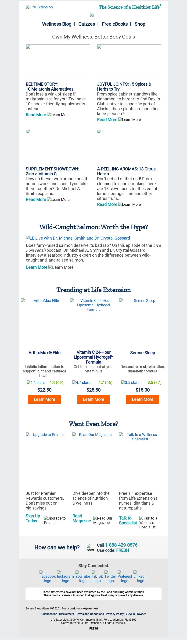The height and width of the screenshot is (644, 187).
Task: Open the Wellness Blog menu item
Action: [57, 24]
